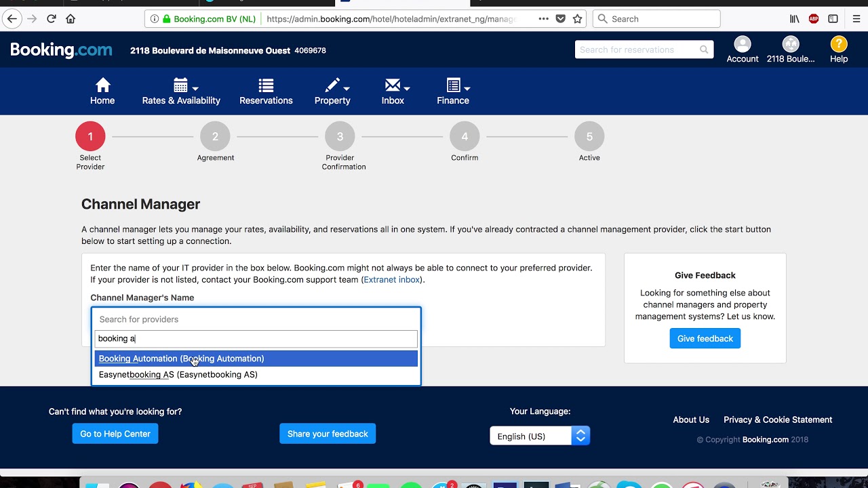Image resolution: width=868 pixels, height=488 pixels.
Task: Click the browser forward arrow
Action: [x=32, y=19]
